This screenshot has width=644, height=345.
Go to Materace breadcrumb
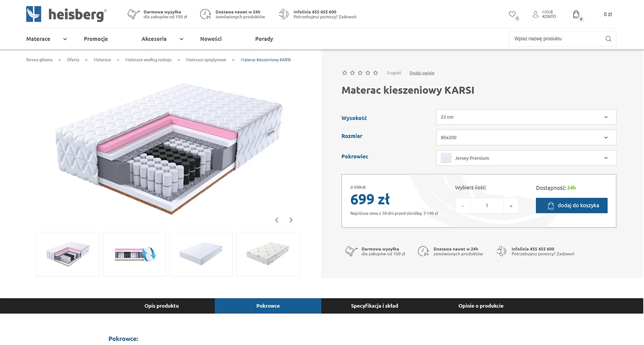(102, 60)
